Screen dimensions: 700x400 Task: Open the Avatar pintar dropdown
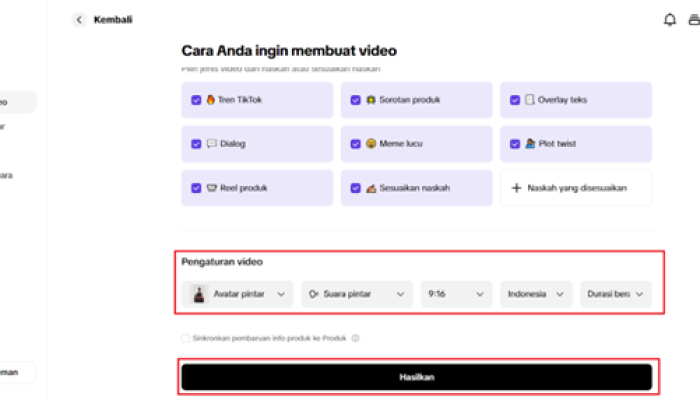coord(237,294)
